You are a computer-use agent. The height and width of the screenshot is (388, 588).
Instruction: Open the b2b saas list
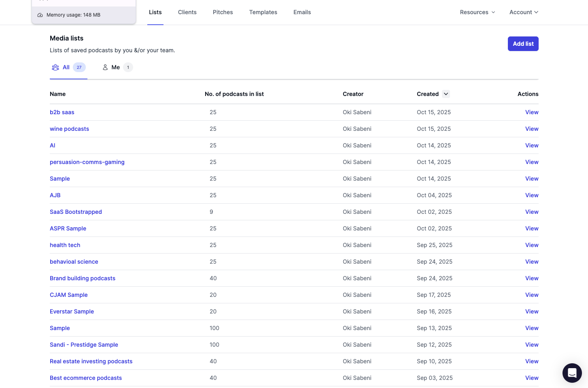click(x=62, y=112)
